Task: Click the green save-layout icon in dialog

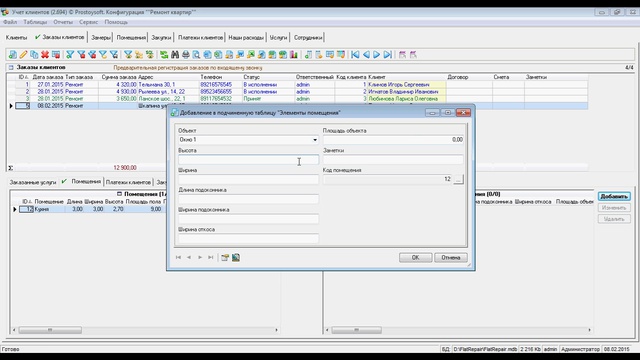Action: point(236,257)
